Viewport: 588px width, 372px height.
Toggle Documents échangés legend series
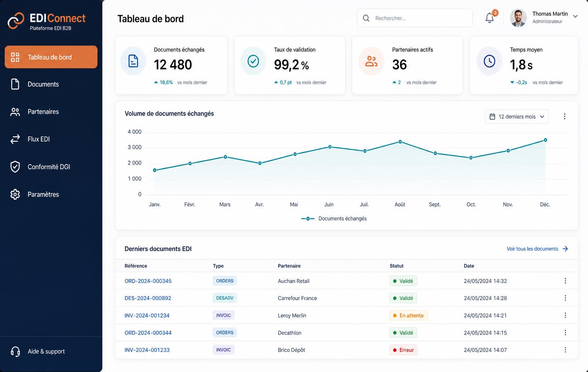pyautogui.click(x=334, y=219)
